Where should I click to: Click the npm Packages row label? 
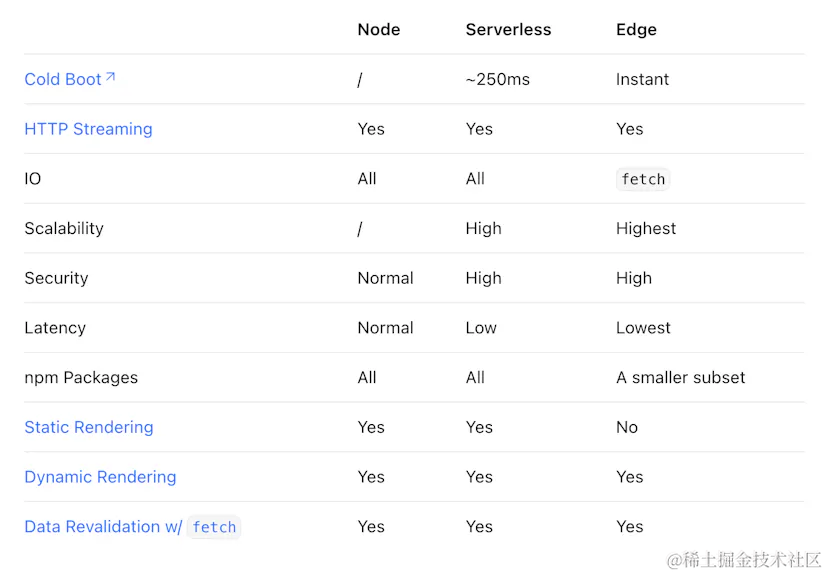[x=81, y=378]
